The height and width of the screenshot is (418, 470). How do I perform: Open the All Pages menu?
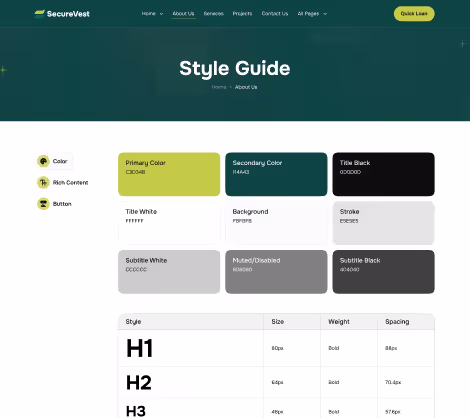click(x=308, y=14)
